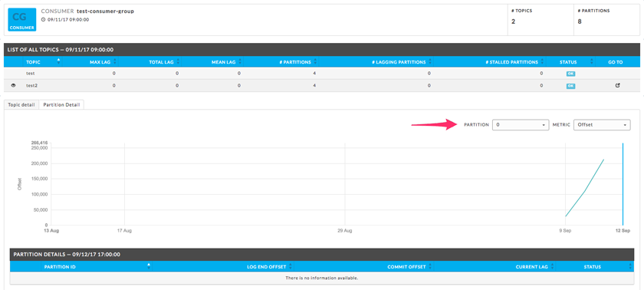Switch to the Topic detail tab
This screenshot has height=290, width=644.
[x=21, y=104]
